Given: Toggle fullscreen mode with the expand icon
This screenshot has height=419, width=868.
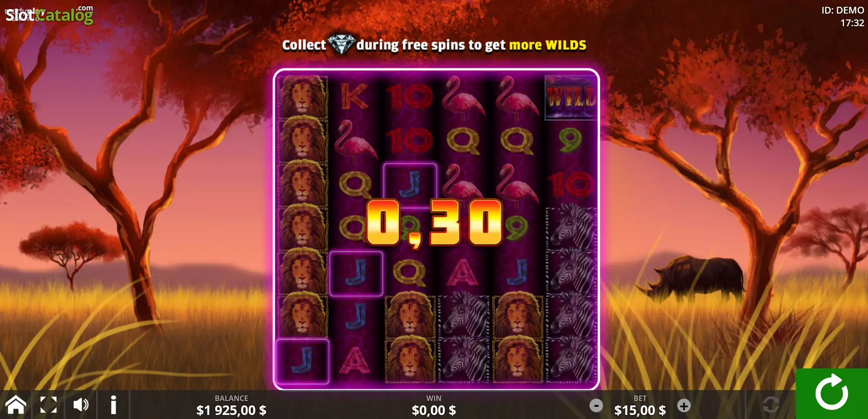Looking at the screenshot, I should pyautogui.click(x=48, y=405).
